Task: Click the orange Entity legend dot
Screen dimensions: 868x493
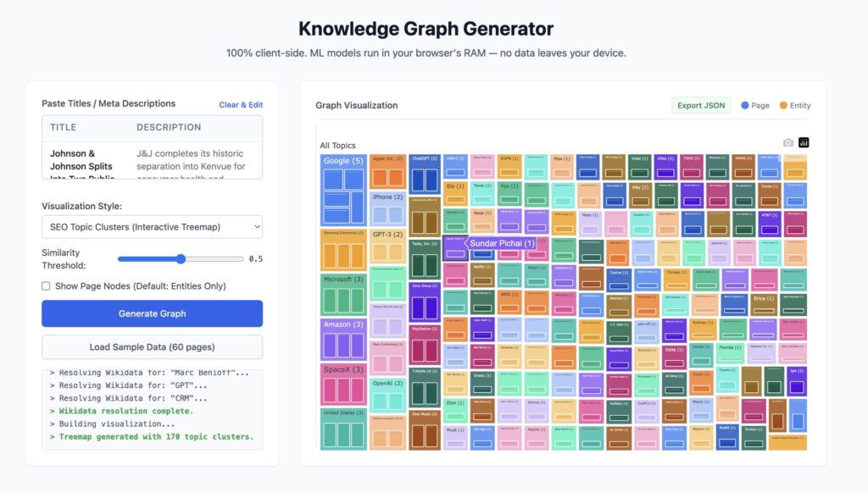Action: coord(784,106)
